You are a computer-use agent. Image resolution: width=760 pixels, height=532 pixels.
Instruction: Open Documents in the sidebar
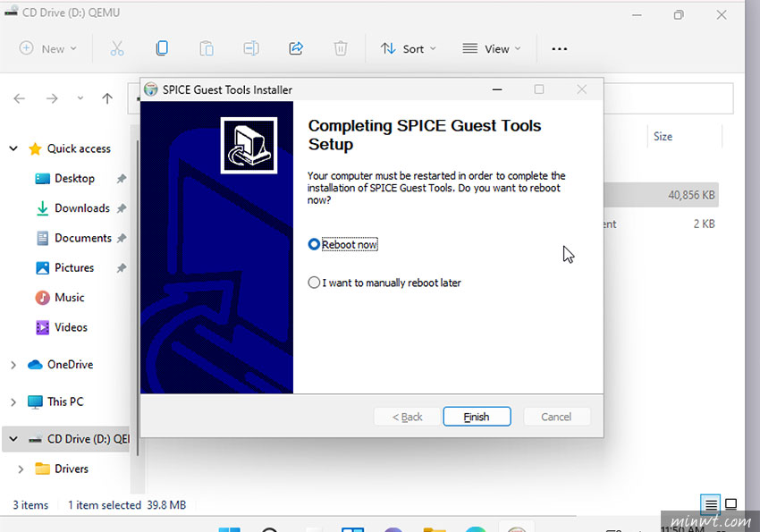pyautogui.click(x=83, y=238)
